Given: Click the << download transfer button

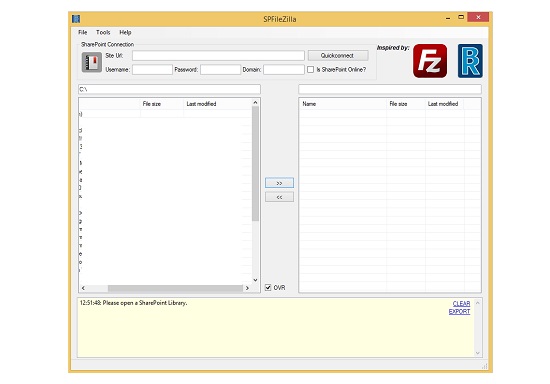Looking at the screenshot, I should [x=279, y=197].
